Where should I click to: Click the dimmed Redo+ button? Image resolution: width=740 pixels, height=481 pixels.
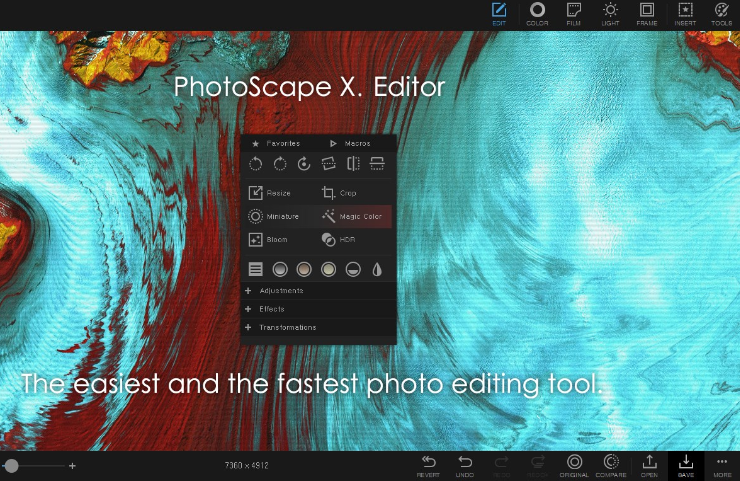pos(538,466)
